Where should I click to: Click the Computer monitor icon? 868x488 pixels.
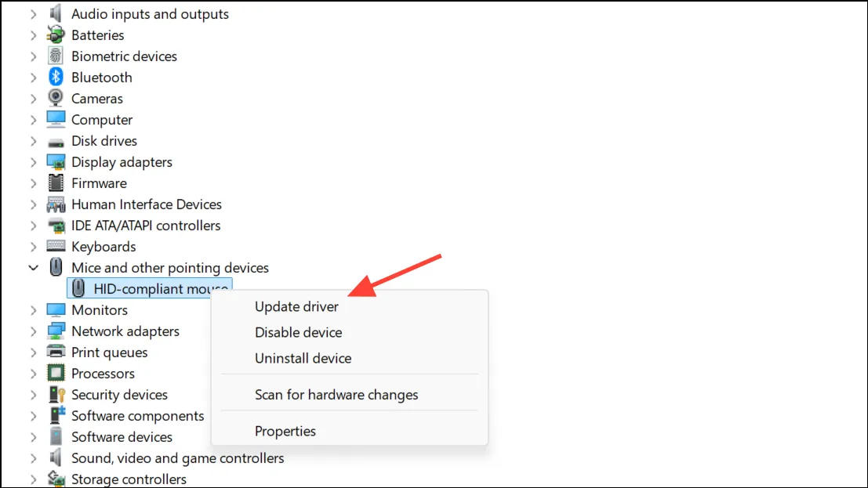click(x=56, y=119)
